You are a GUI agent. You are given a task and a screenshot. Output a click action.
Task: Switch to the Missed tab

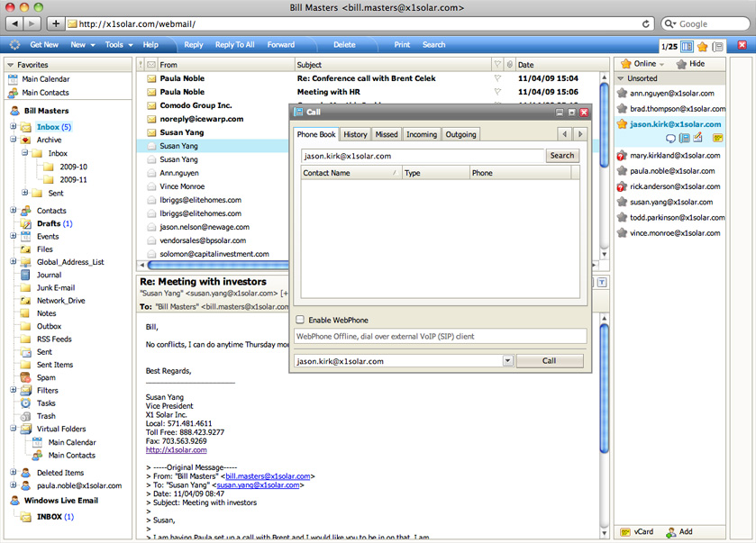tap(386, 134)
